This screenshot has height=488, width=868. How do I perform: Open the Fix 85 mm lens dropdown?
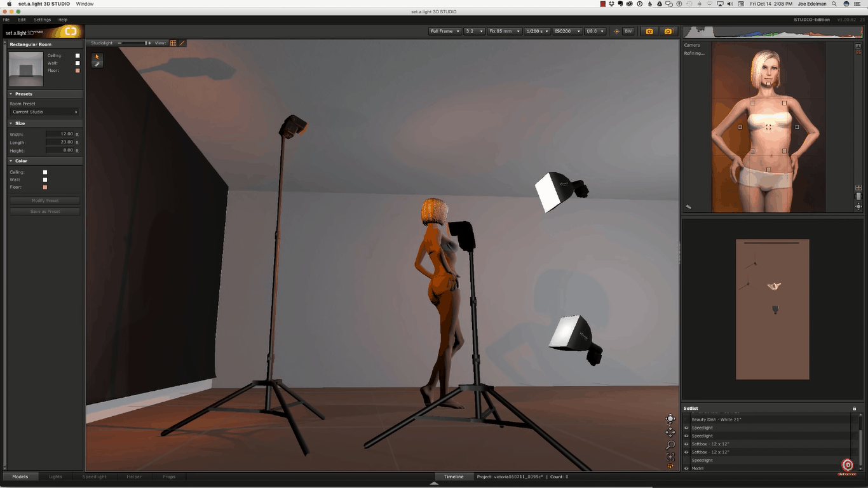coord(505,31)
